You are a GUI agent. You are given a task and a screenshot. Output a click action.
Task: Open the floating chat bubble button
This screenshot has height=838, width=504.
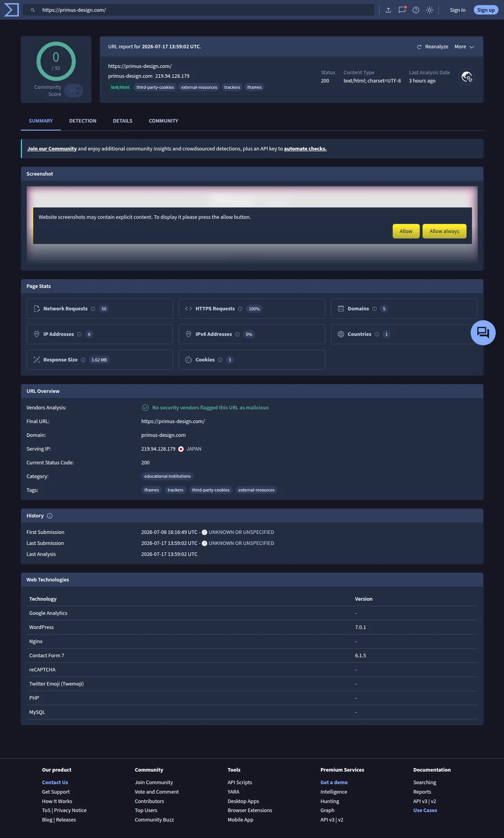(x=483, y=333)
